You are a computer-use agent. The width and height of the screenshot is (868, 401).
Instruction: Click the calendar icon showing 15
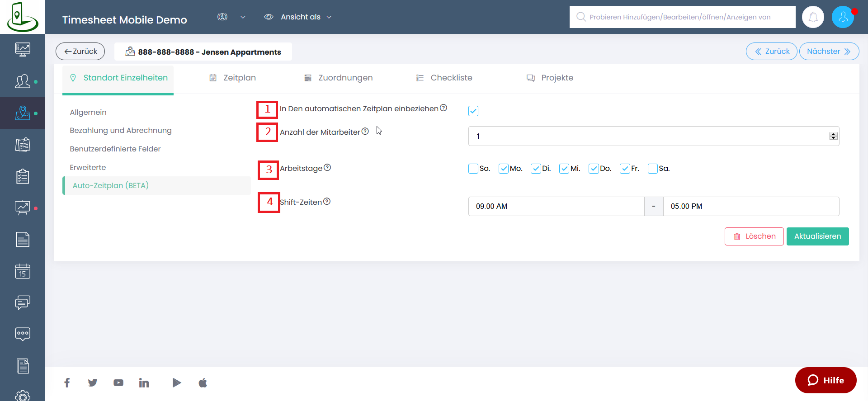tap(23, 271)
